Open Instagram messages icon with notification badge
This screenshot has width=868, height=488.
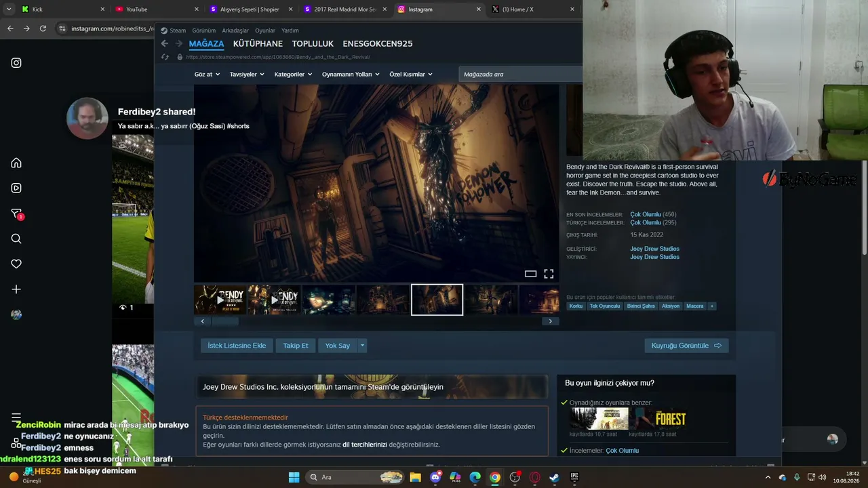click(x=17, y=214)
